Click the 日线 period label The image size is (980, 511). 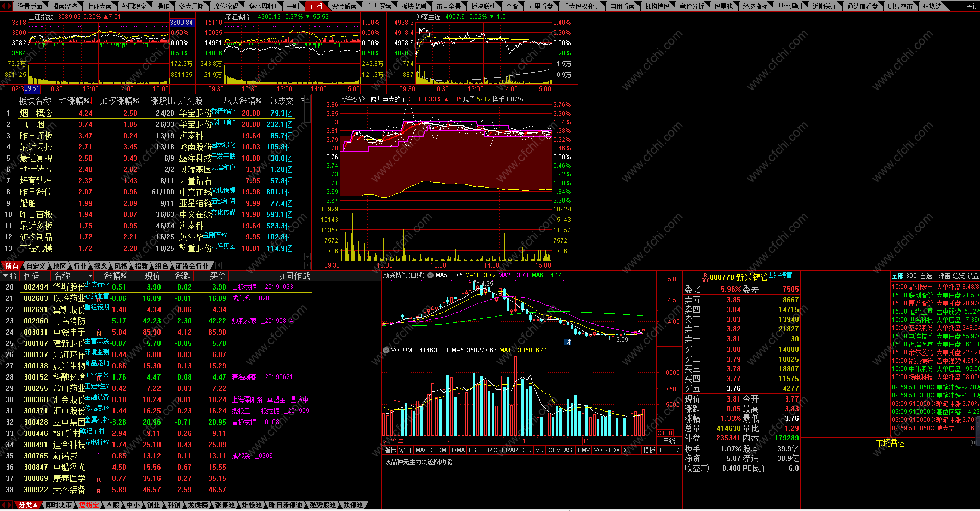pyautogui.click(x=669, y=441)
